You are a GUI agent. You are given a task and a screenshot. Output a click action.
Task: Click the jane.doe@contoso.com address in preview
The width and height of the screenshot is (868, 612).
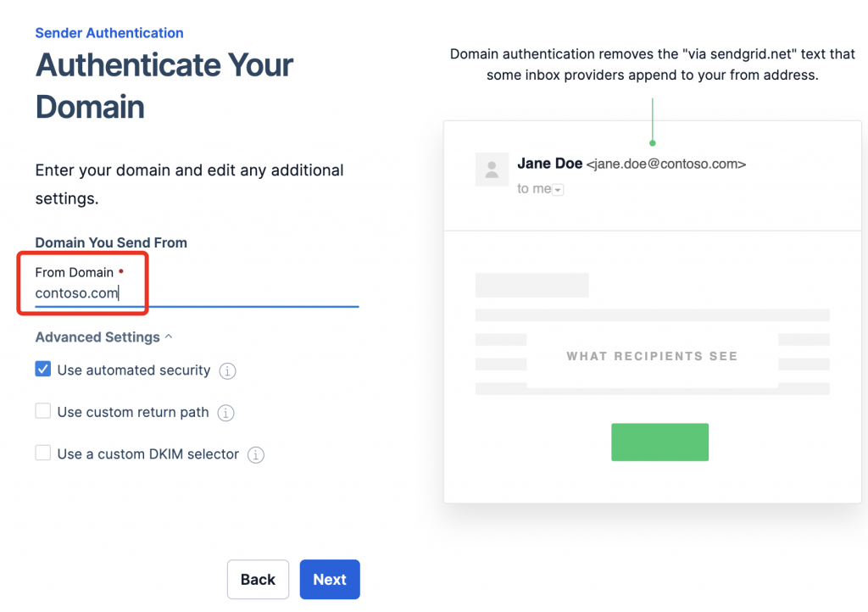coord(666,164)
